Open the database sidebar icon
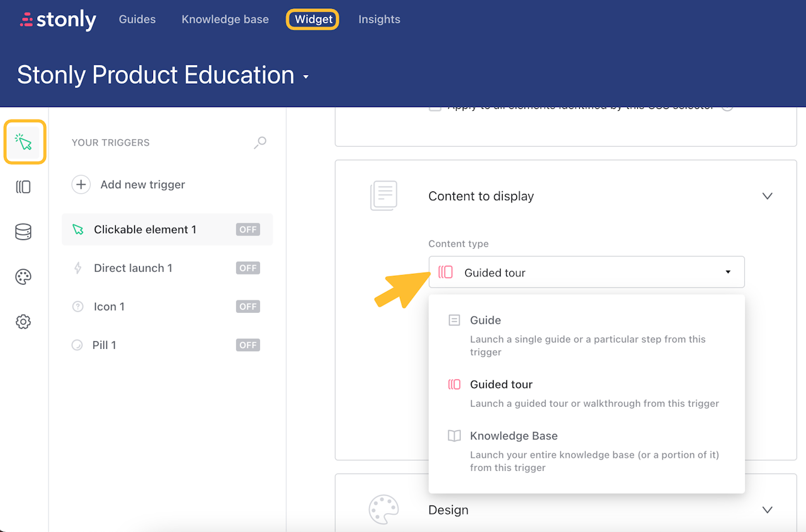The width and height of the screenshot is (806, 532). coord(23,232)
